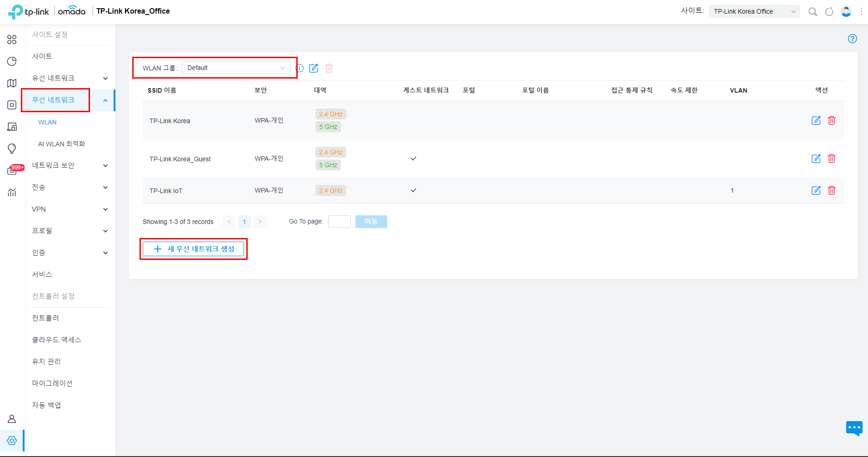This screenshot has height=457, width=868.
Task: Open the Reports chart icon in left rail
Action: [x=12, y=192]
